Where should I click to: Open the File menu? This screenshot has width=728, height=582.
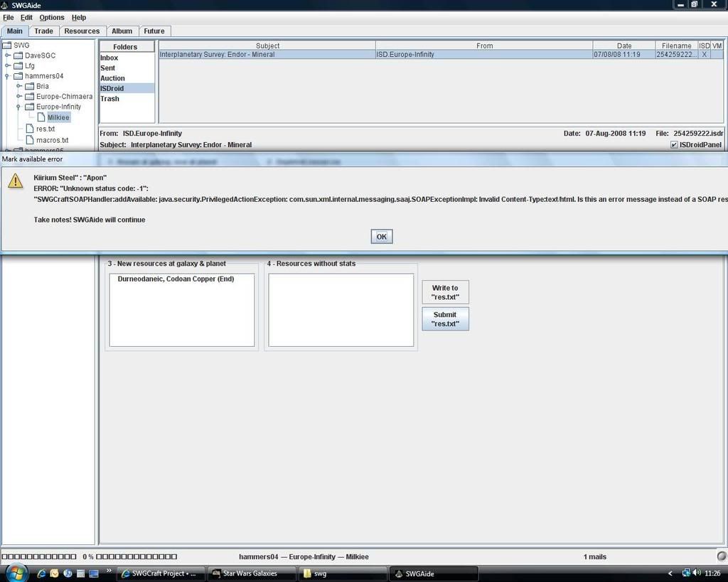(9, 17)
